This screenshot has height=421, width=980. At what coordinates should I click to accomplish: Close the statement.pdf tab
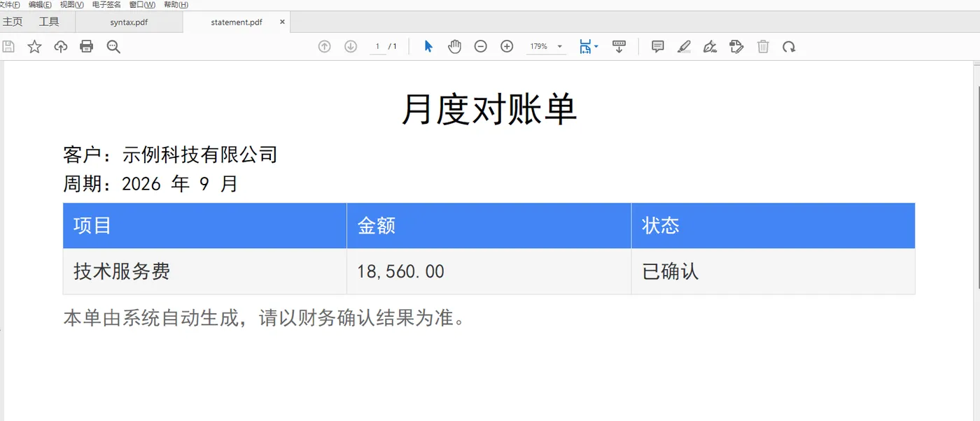(x=283, y=22)
